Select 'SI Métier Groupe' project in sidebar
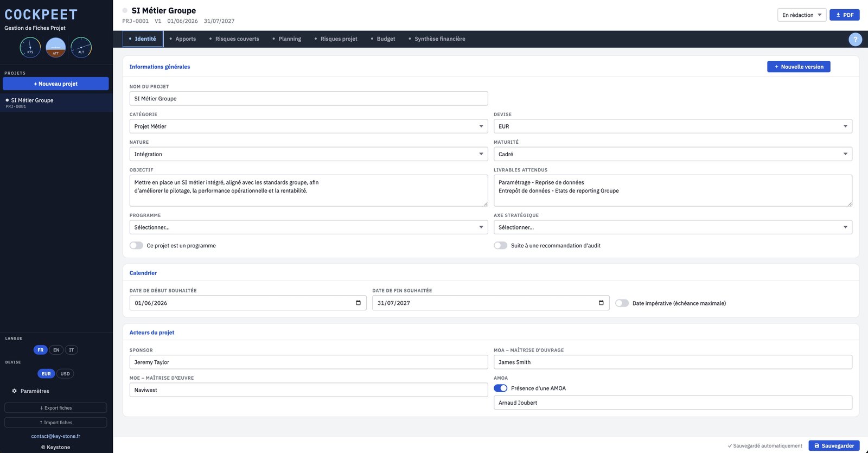The width and height of the screenshot is (868, 453). point(56,103)
